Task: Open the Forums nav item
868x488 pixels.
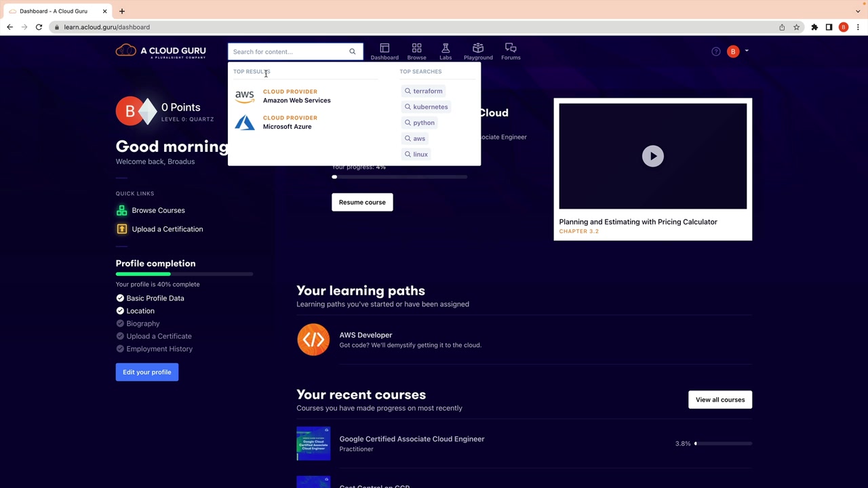Action: pyautogui.click(x=511, y=52)
